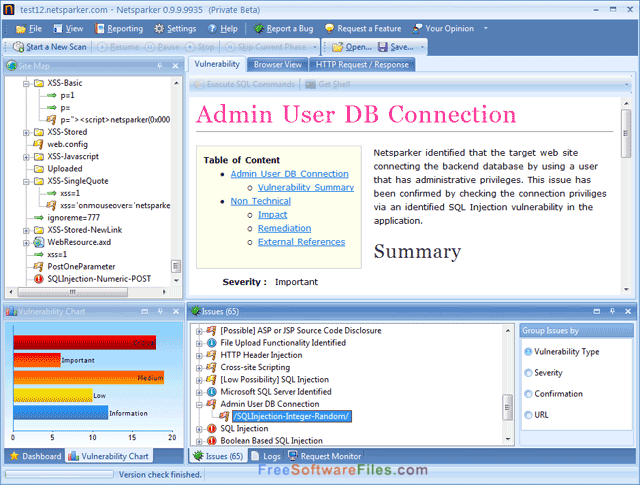Click the PostOneParameter flag icon
Screen dimensions: 640x485
click(38, 267)
